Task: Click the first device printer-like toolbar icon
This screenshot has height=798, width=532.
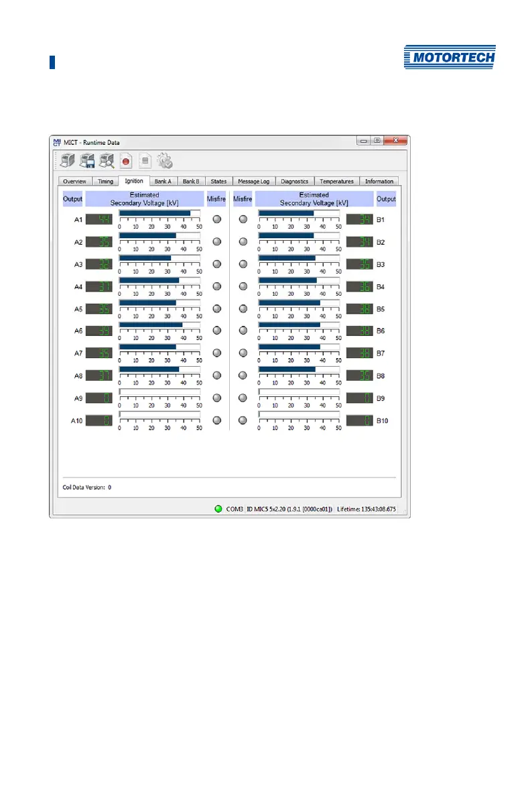Action: click(x=67, y=161)
